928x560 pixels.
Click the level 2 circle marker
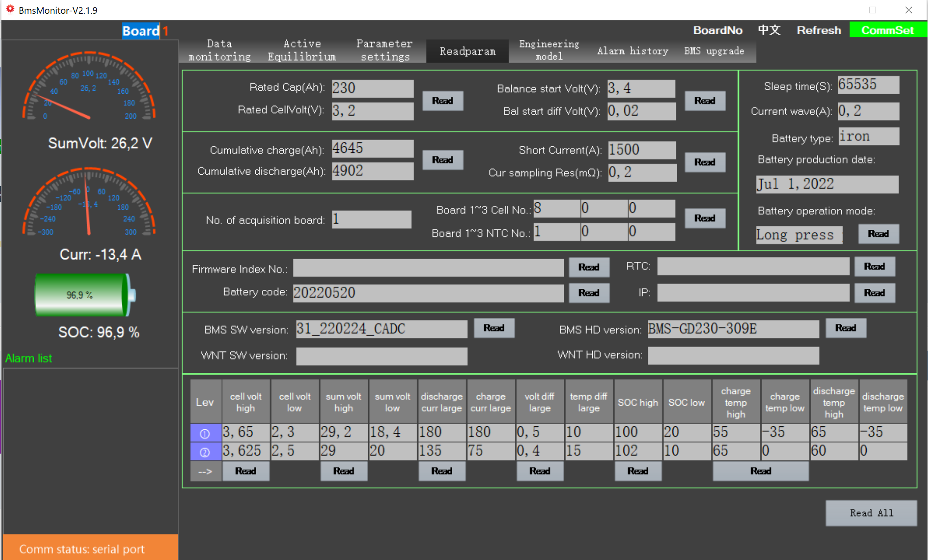205,452
